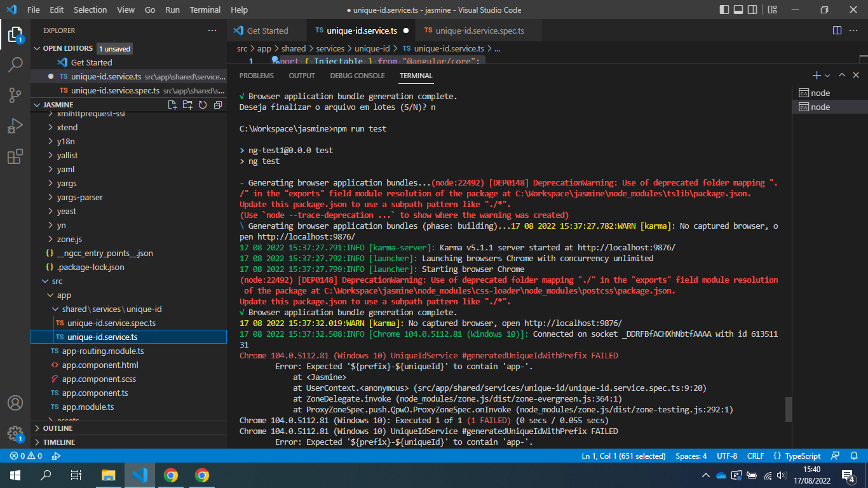Open Explorer more actions ellipsis
The image size is (868, 488).
(212, 30)
